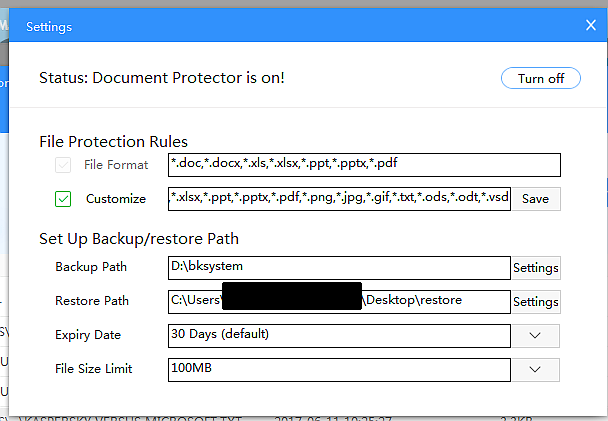Screen dimensions: 608x421
Task: Click the Restore Path text field
Action: click(x=339, y=301)
